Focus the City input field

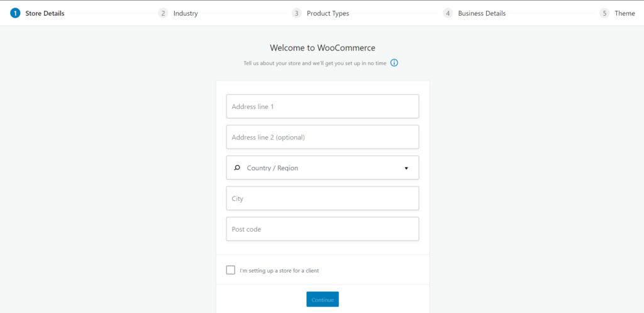pyautogui.click(x=323, y=198)
